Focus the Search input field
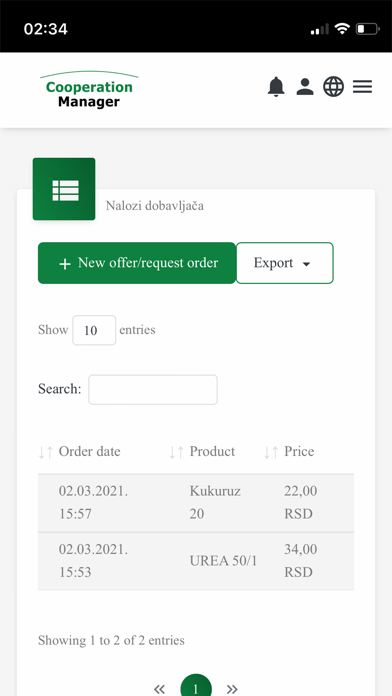This screenshot has height=696, width=392. 153,390
